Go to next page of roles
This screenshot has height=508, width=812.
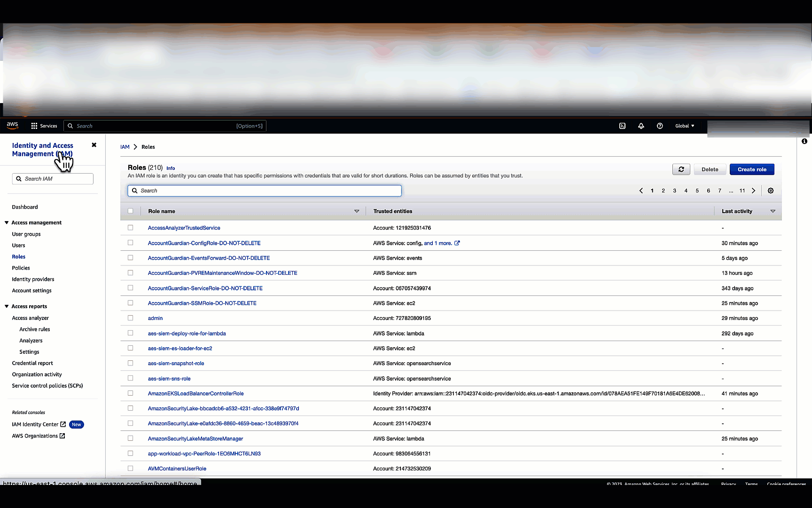753,190
